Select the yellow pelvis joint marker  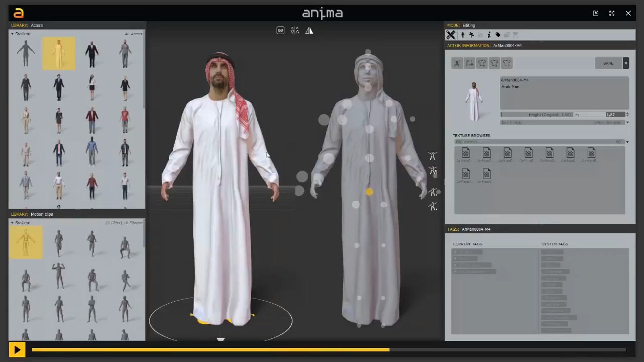[x=369, y=192]
